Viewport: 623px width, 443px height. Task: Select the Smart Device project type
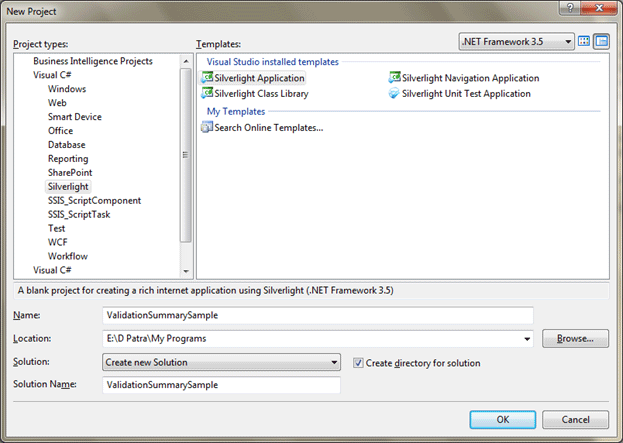coord(75,116)
